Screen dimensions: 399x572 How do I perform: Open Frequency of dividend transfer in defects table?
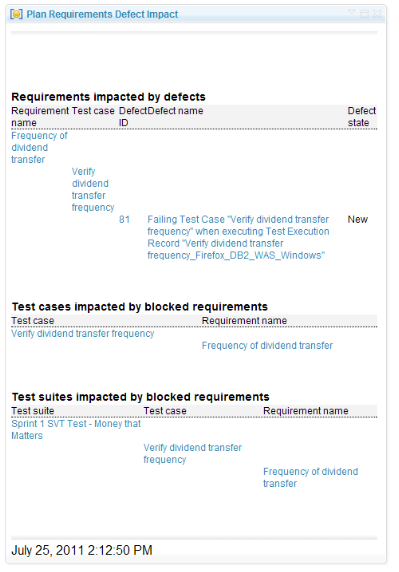[x=39, y=147]
